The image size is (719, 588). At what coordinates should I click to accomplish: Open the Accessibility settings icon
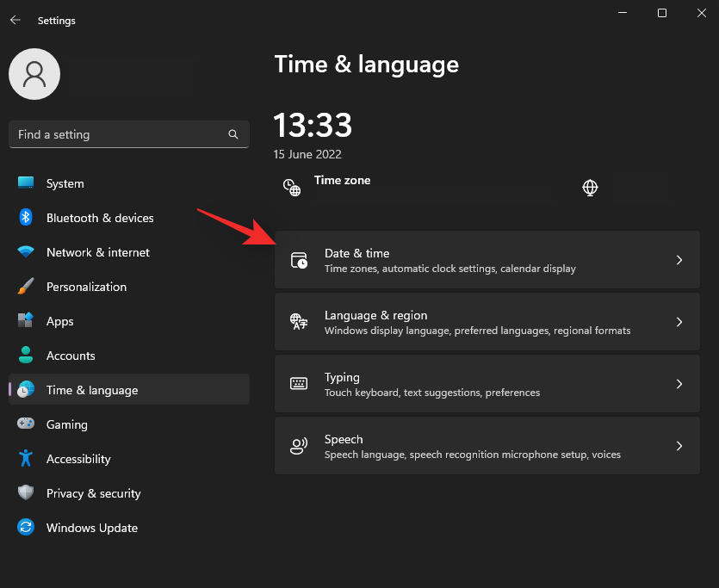(24, 459)
